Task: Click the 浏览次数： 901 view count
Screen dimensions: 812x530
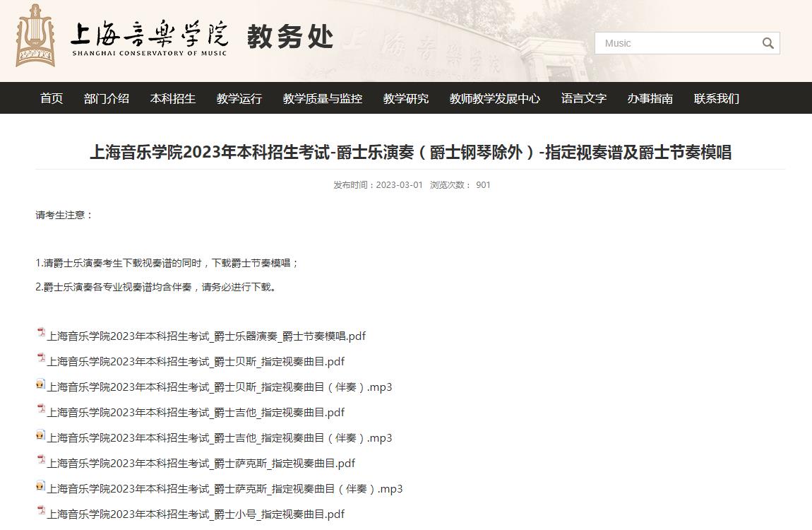Action: point(460,185)
